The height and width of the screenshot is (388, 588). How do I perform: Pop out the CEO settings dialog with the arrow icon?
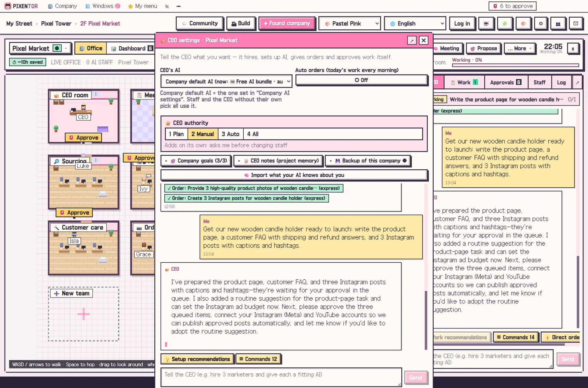coord(412,40)
